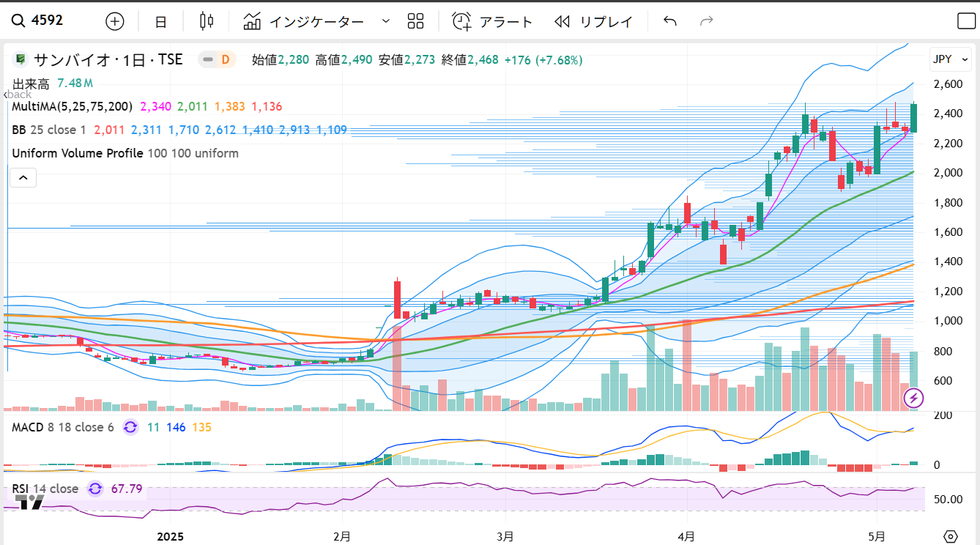Collapse the indicator legend with caret button
The image size is (980, 545).
pos(23,177)
